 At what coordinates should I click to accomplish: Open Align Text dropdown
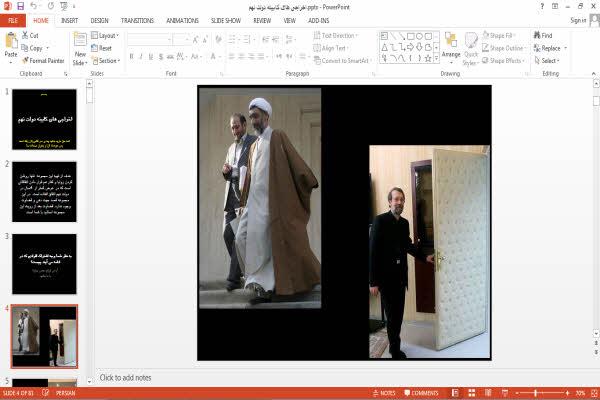pyautogui.click(x=331, y=48)
